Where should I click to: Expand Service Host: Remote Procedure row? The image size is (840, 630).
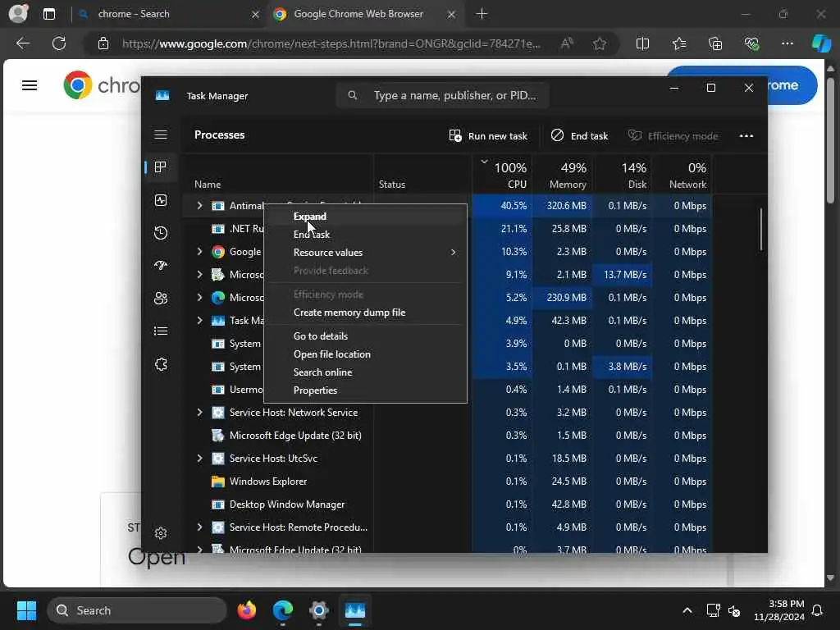[199, 527]
